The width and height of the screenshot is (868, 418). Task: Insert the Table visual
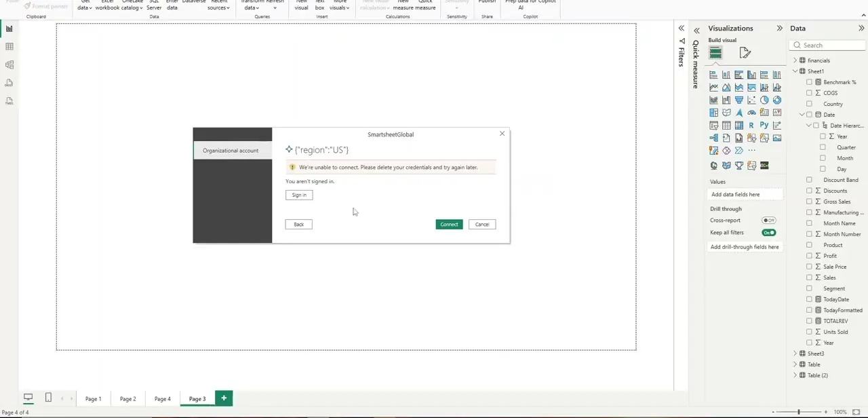(x=726, y=126)
